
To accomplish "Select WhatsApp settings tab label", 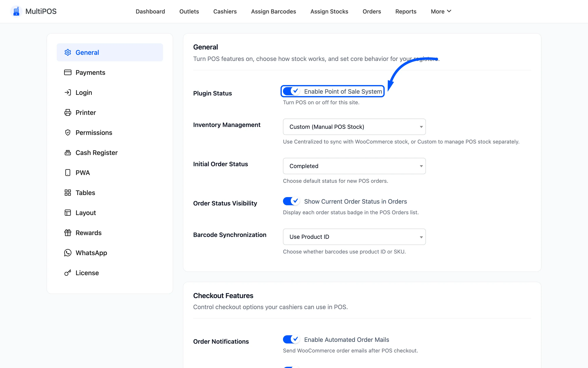I will 91,253.
